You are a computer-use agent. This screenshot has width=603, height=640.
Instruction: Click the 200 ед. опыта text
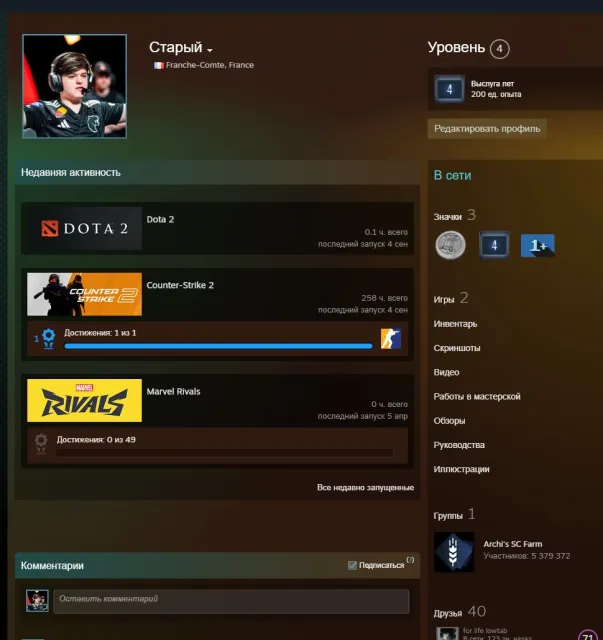(x=496, y=94)
